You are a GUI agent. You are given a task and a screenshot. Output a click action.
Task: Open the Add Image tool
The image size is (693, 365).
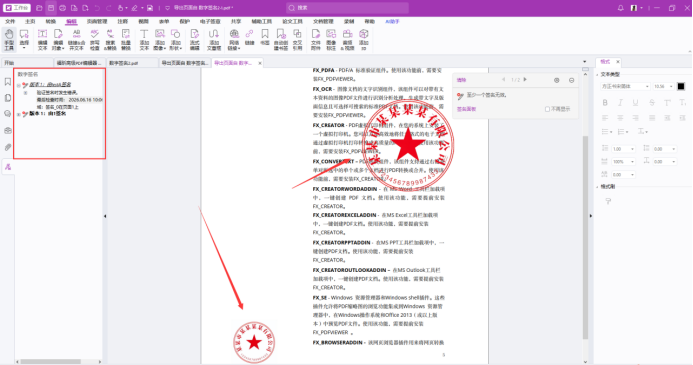click(x=160, y=39)
